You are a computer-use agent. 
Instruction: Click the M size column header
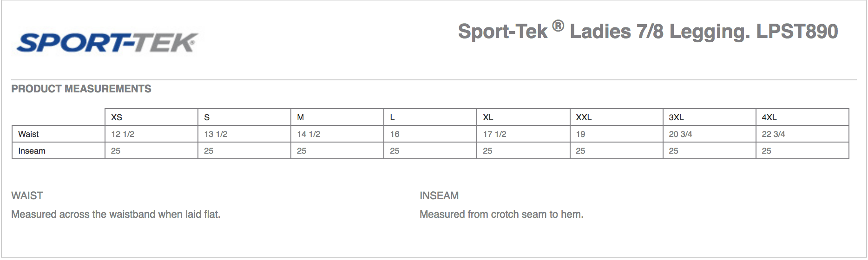(x=301, y=117)
